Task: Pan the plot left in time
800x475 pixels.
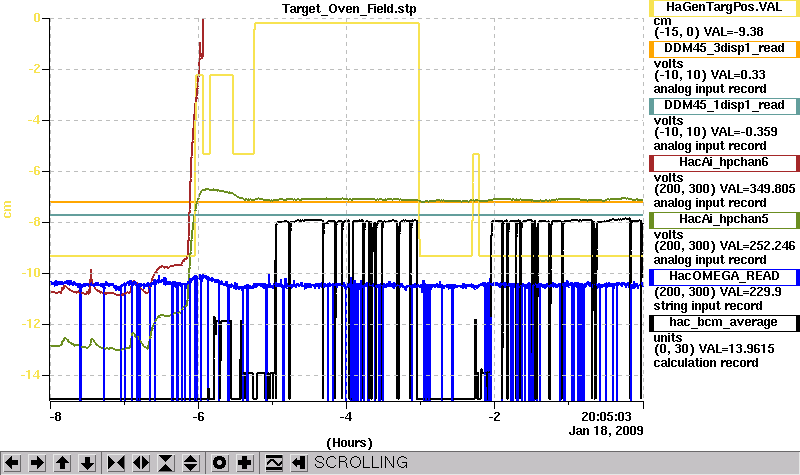Action: pos(12,463)
